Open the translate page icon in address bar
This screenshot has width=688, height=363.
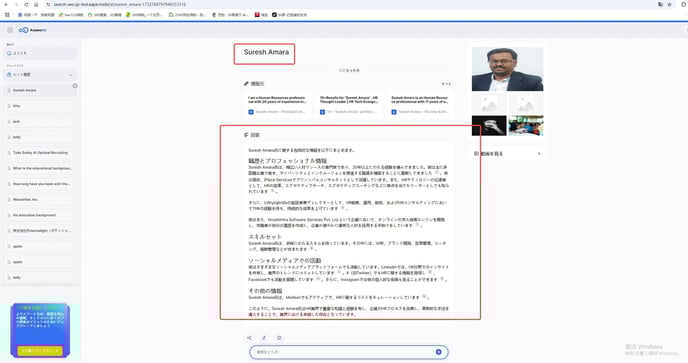tap(660, 4)
